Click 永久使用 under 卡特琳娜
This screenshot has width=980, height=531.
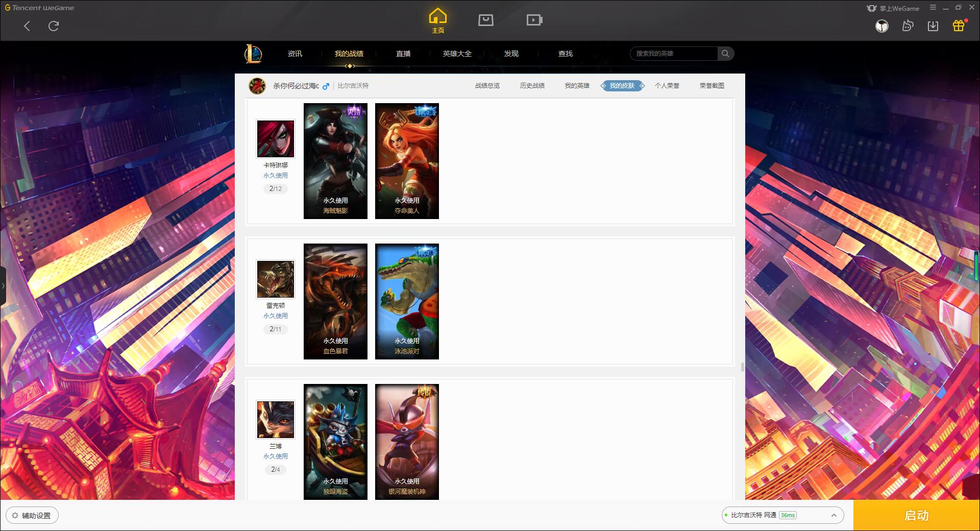(276, 176)
